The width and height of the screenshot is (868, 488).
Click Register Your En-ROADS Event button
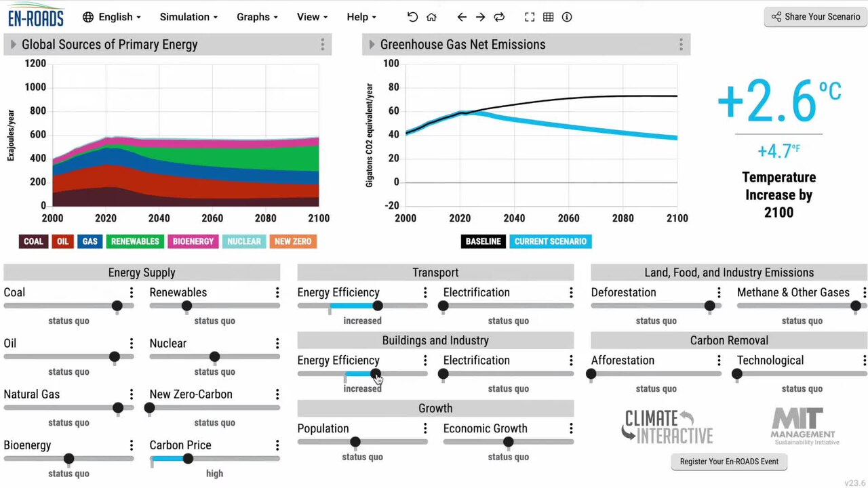(729, 462)
